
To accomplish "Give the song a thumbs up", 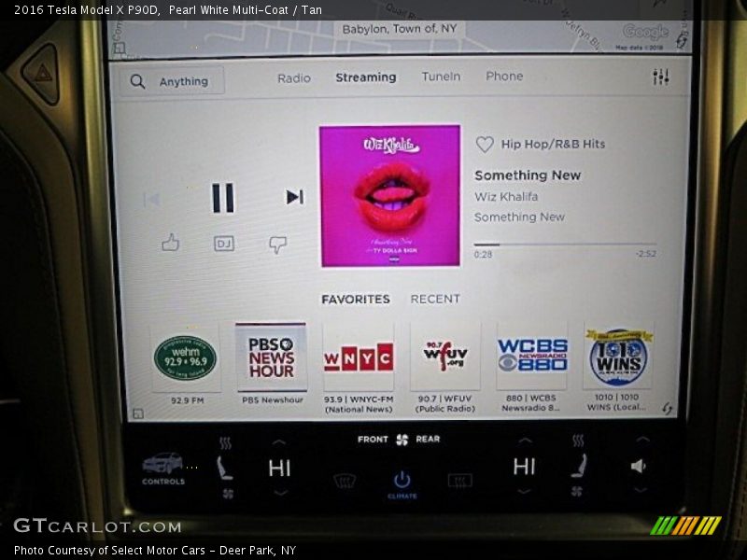I will pos(171,243).
